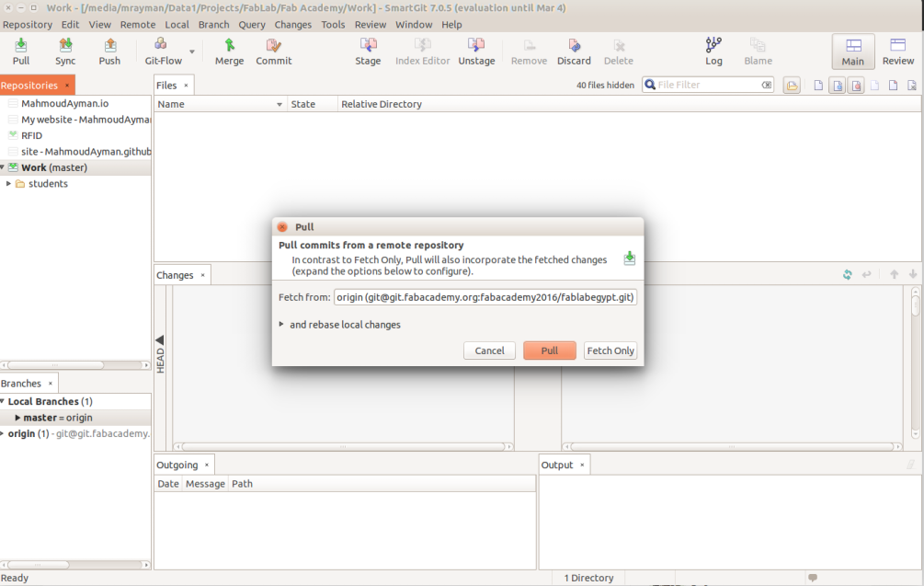Open the Edit menu

[x=70, y=25]
